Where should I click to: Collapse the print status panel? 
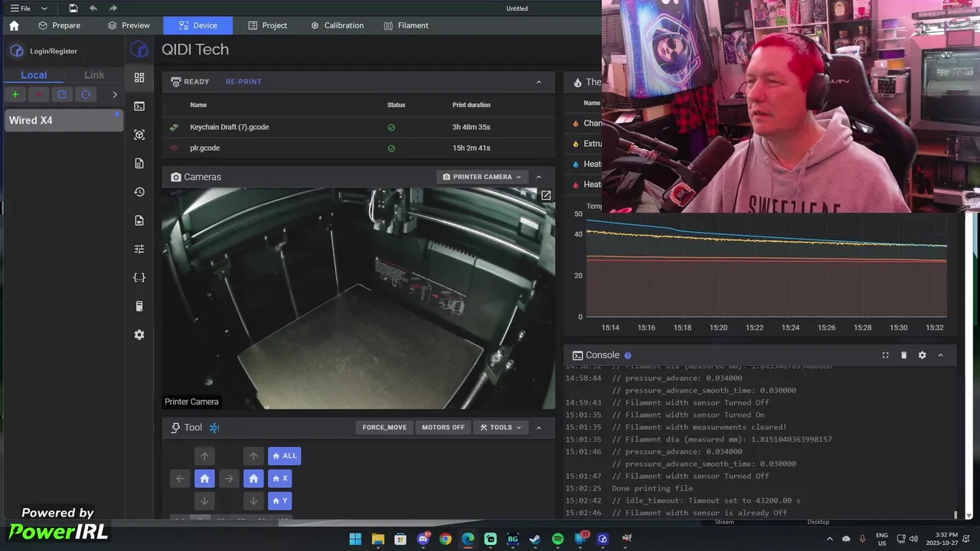pos(539,82)
